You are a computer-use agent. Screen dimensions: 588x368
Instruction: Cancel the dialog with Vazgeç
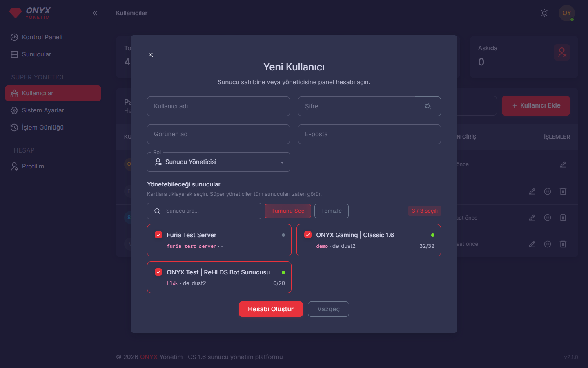pos(328,309)
